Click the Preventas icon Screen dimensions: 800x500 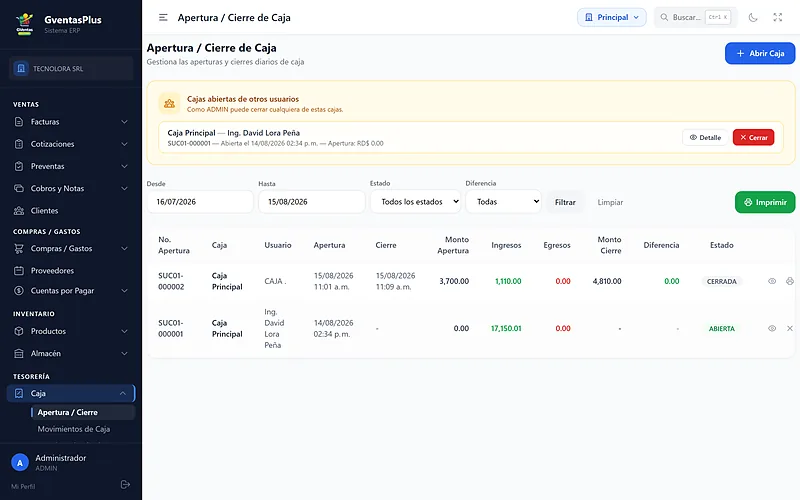pos(19,166)
